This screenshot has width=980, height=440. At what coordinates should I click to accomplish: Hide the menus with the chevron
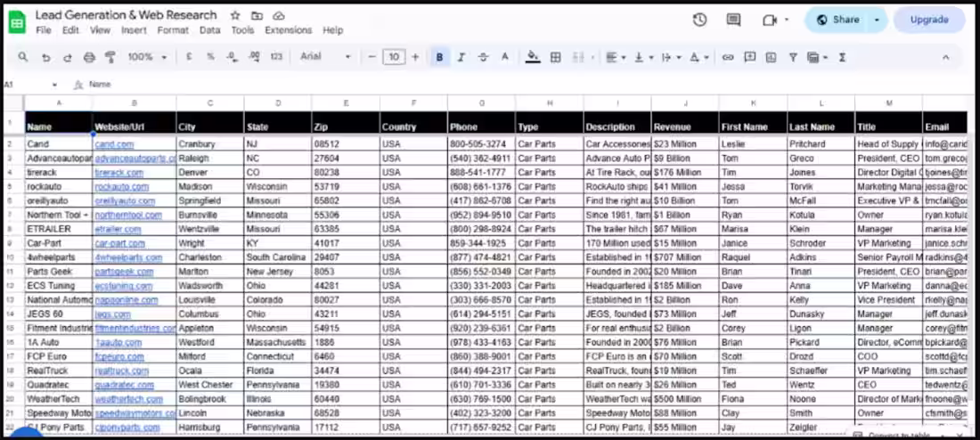tap(945, 57)
